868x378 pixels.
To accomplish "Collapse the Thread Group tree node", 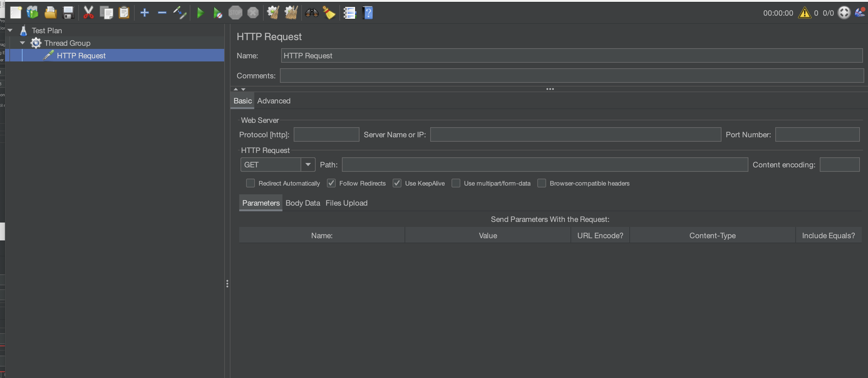I will (x=23, y=43).
